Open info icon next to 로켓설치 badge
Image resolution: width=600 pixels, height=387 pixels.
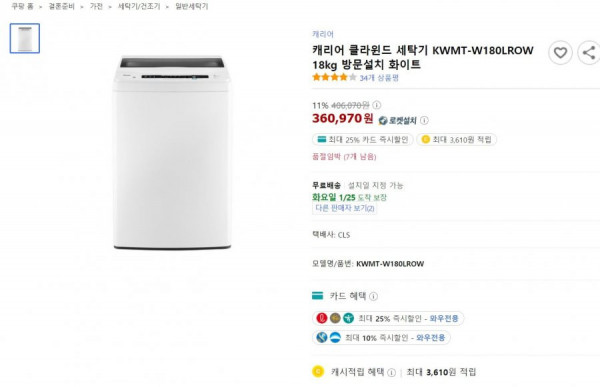pyautogui.click(x=424, y=120)
